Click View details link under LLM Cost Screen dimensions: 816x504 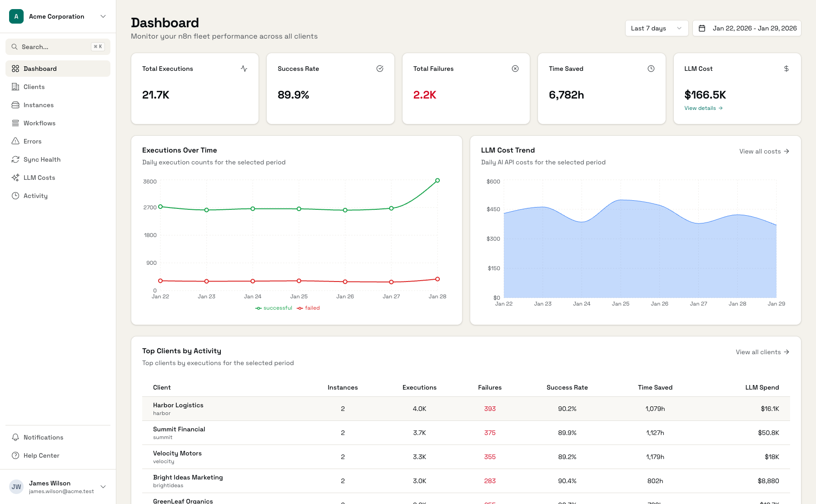pos(703,108)
